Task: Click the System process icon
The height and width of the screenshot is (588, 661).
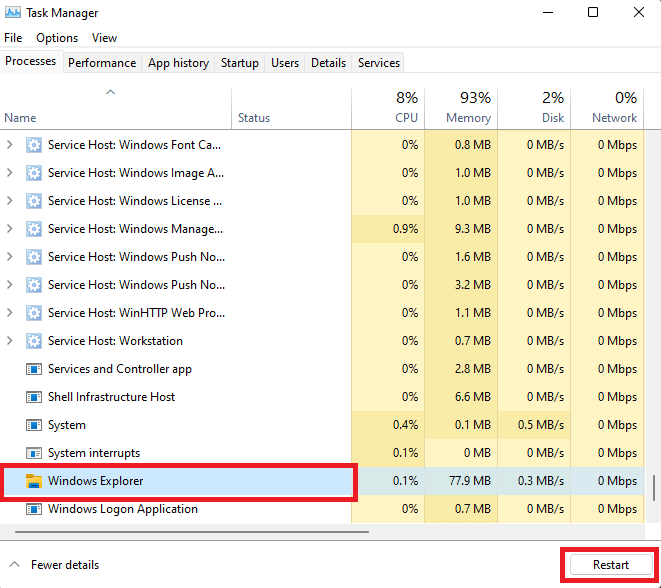Action: coord(33,425)
